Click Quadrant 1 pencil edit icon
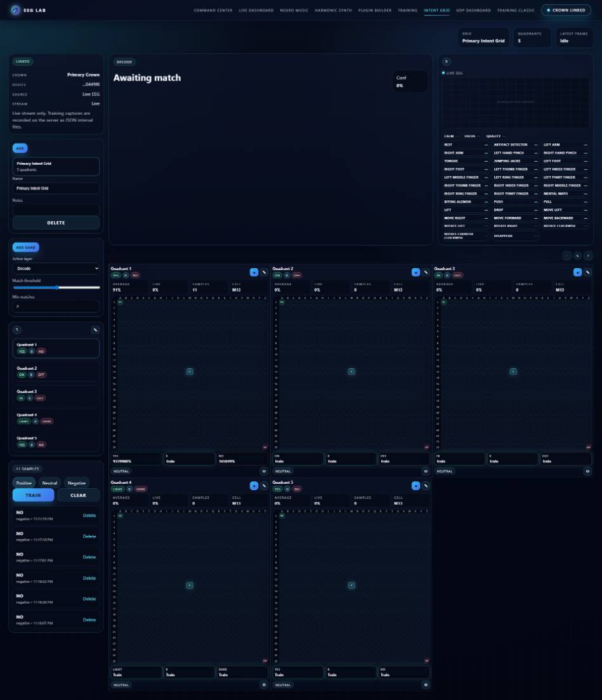The width and height of the screenshot is (602, 700). (x=264, y=272)
